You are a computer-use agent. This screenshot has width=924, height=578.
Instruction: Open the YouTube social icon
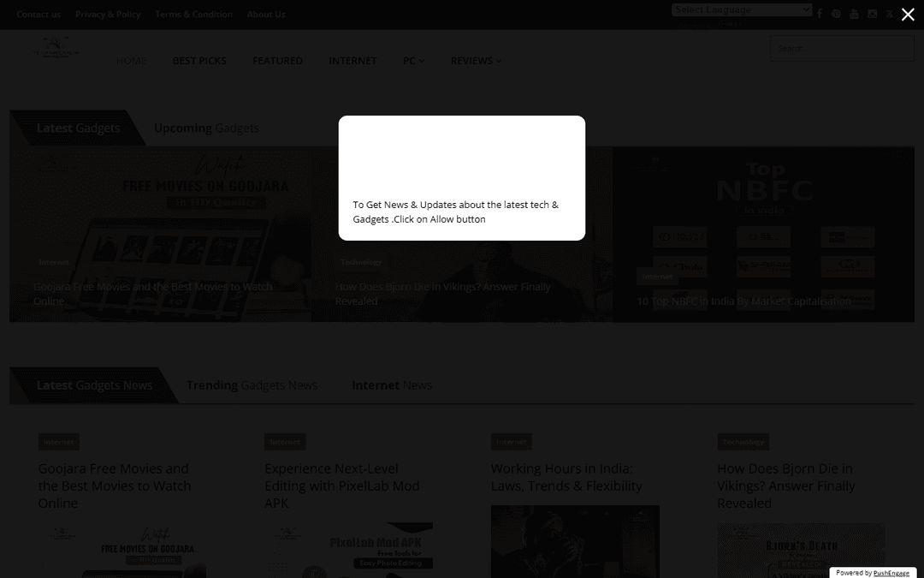point(854,14)
